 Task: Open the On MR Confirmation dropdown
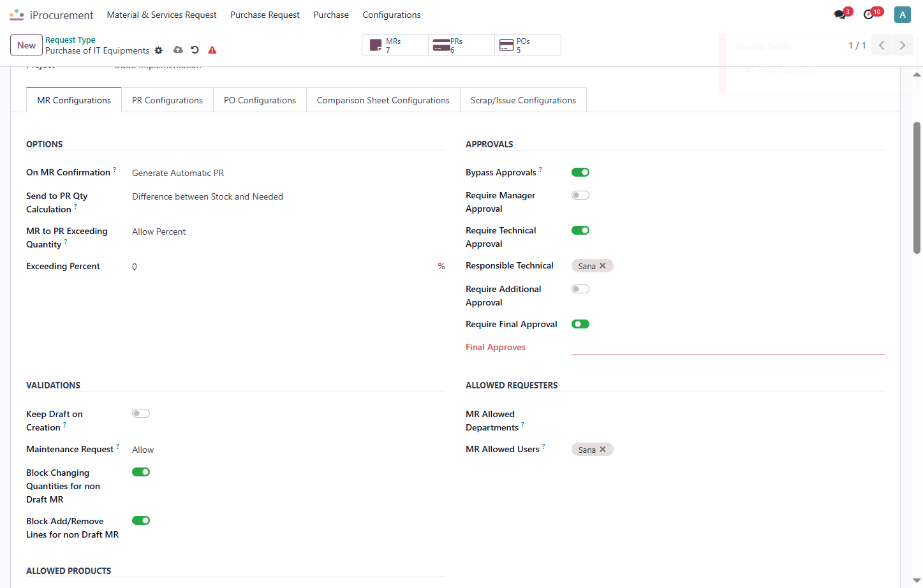point(288,173)
